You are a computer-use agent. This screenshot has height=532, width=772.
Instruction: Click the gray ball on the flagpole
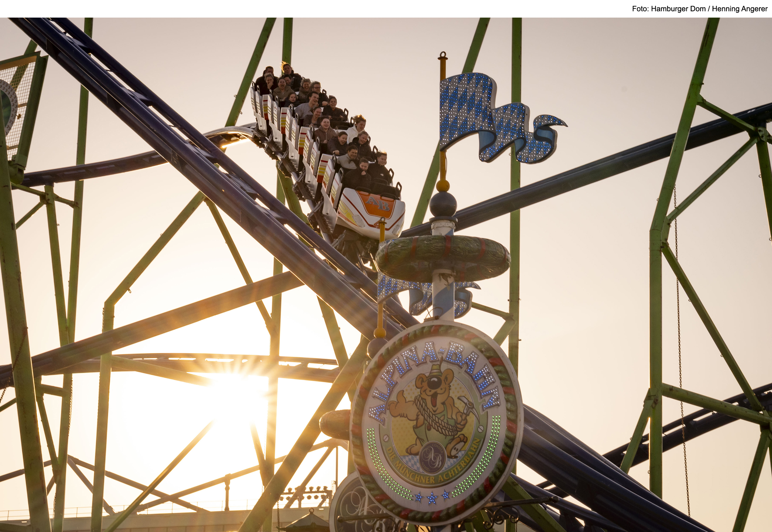[443, 204]
